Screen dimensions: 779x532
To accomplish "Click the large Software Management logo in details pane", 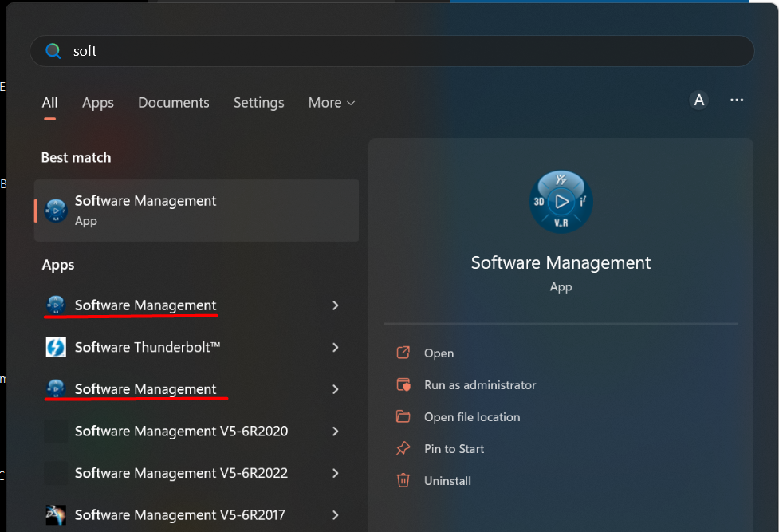I will point(561,202).
